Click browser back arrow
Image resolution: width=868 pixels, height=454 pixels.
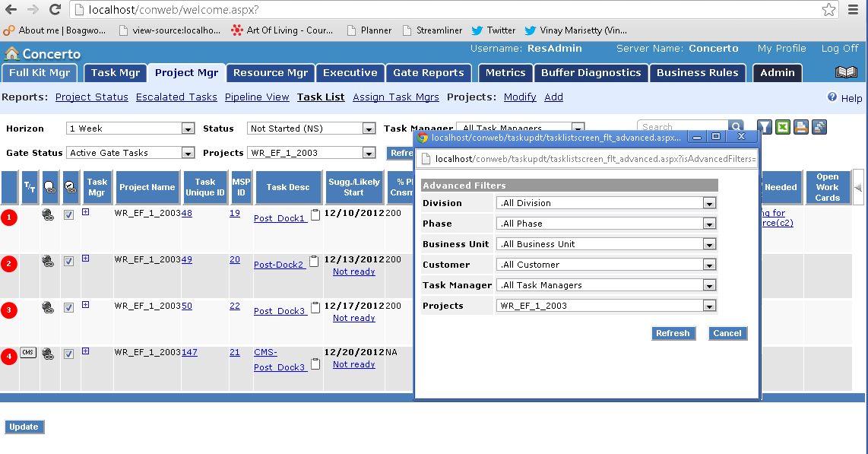pos(11,9)
